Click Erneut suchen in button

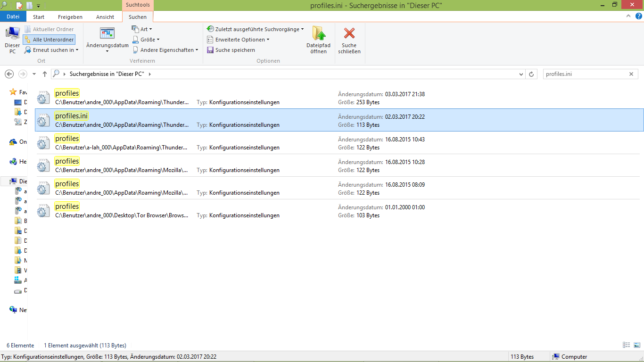49,50
